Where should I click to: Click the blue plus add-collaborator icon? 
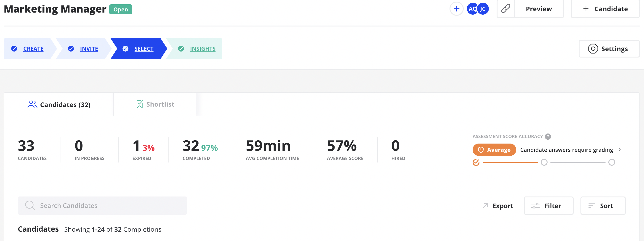tap(456, 9)
